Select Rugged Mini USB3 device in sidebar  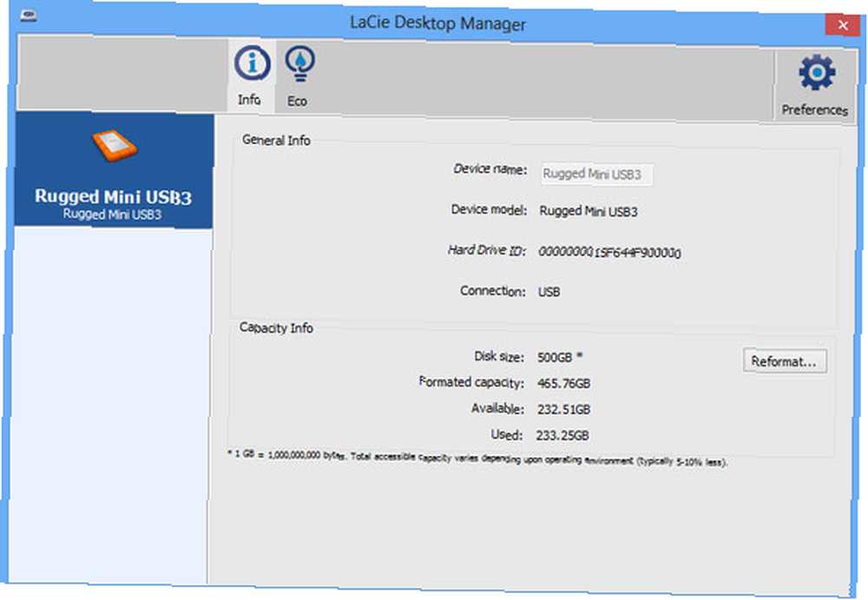[x=114, y=171]
